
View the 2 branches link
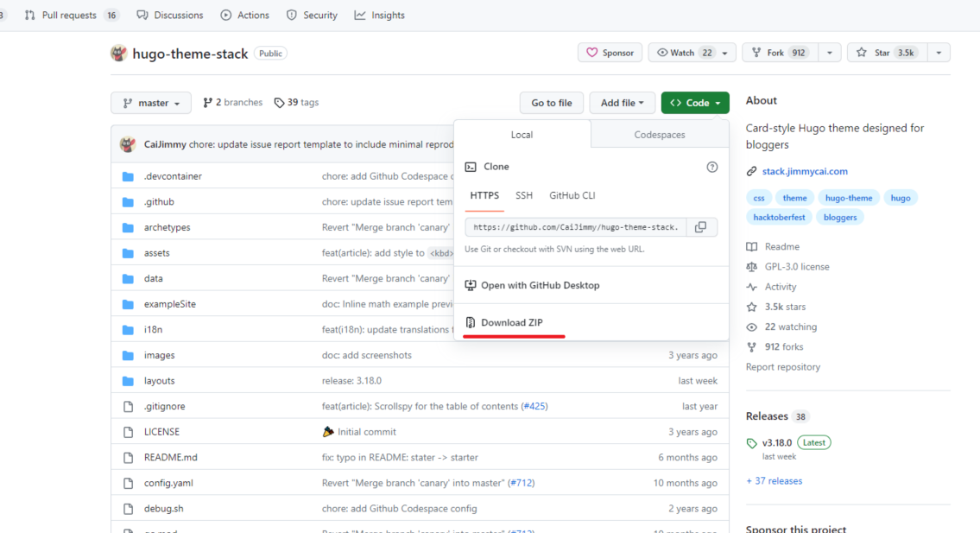232,103
